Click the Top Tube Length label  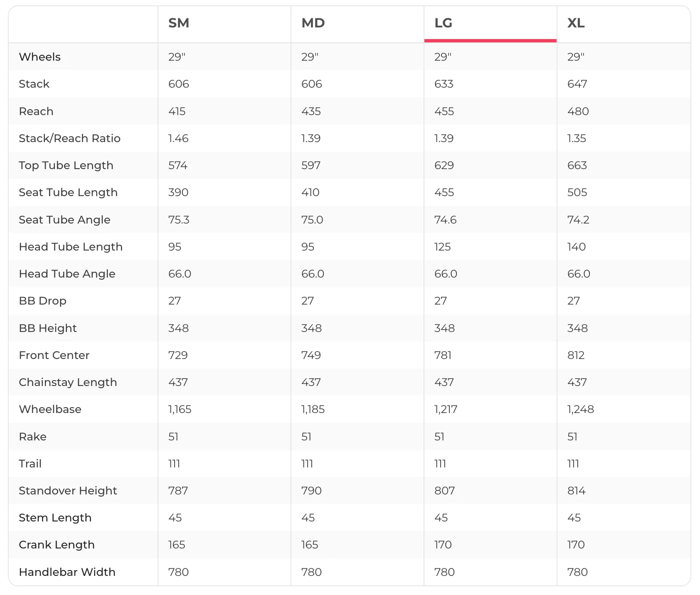click(x=66, y=165)
